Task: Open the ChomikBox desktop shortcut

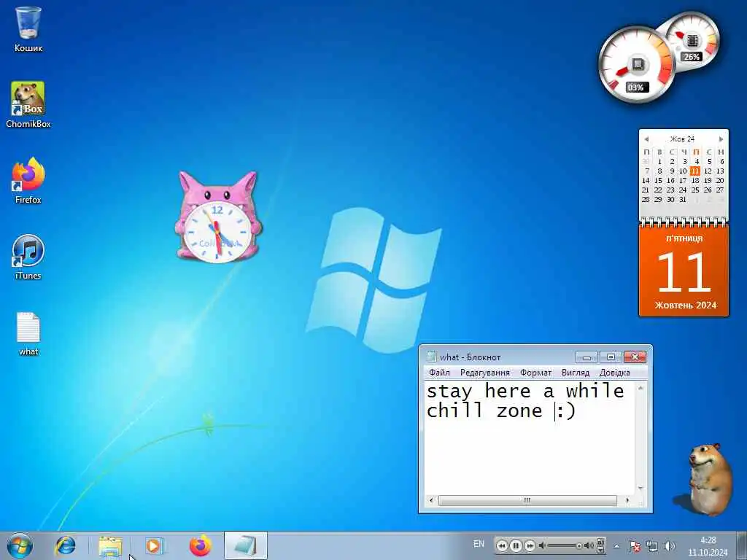Action: pos(28,105)
